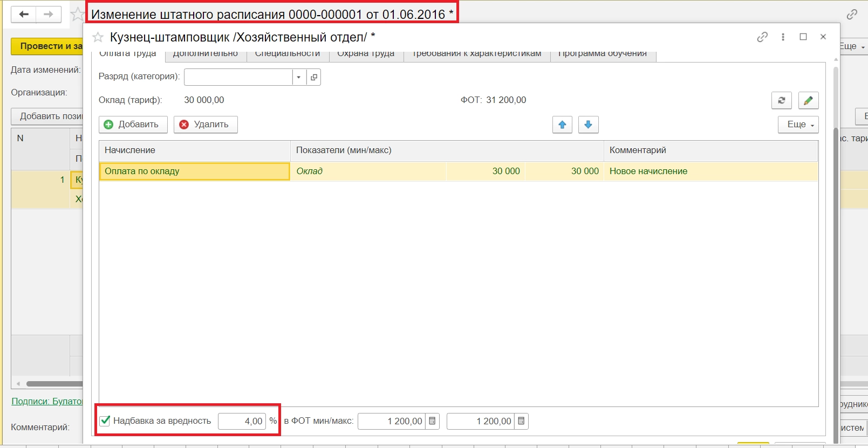Open calculator for the ФОТ maximum field
This screenshot has width=868, height=448.
521,421
